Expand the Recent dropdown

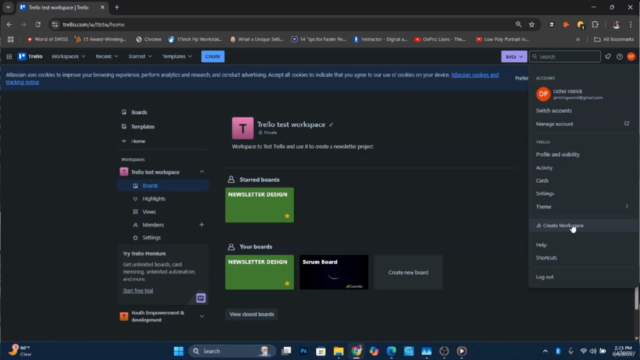(x=107, y=56)
